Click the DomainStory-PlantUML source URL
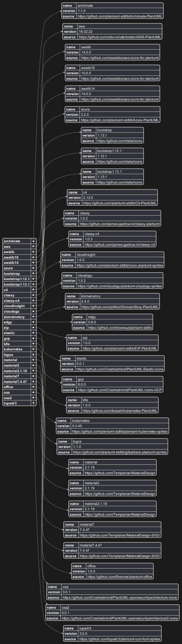Image resolution: width=182 pixels, height=644 pixels. pyautogui.click(x=120, y=307)
